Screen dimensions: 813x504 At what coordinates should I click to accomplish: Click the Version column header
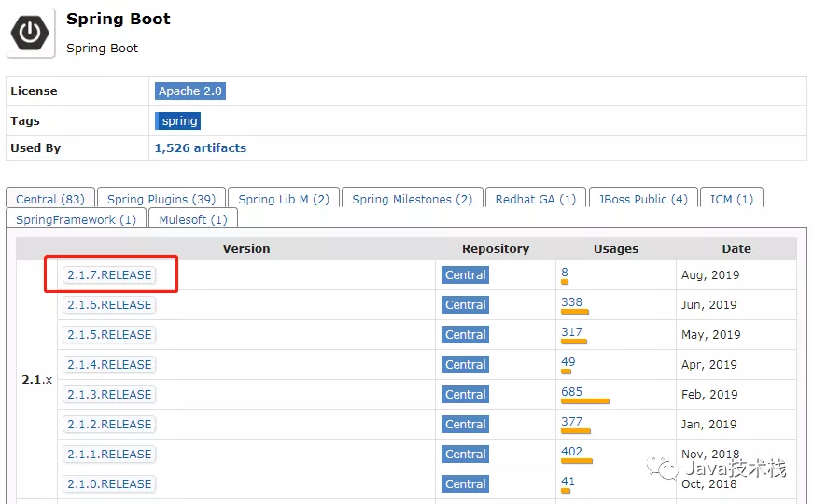click(x=246, y=249)
